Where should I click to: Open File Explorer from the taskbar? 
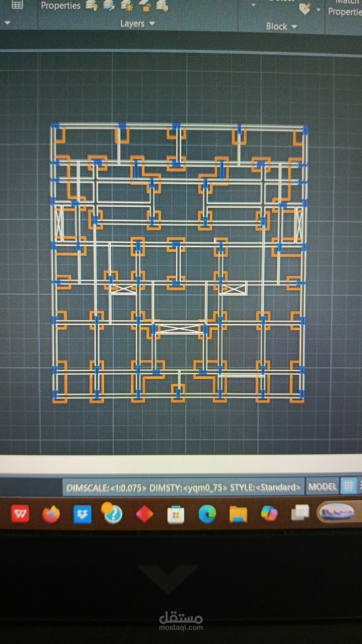pyautogui.click(x=238, y=514)
